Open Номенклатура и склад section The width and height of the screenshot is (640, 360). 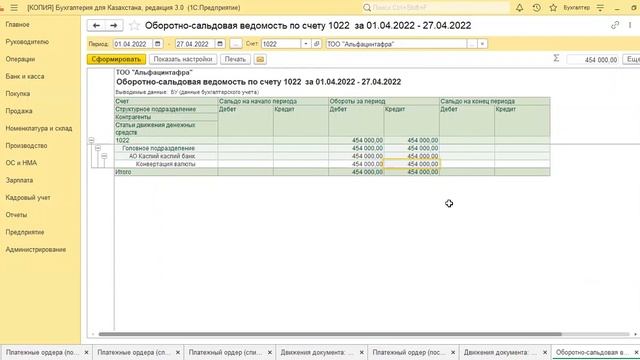coord(39,128)
